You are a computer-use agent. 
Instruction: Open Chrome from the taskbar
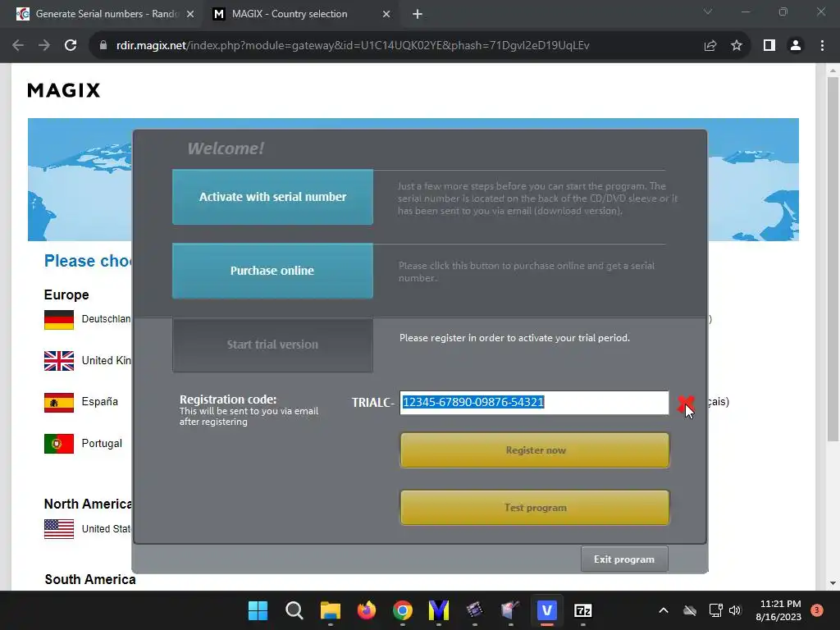(403, 610)
